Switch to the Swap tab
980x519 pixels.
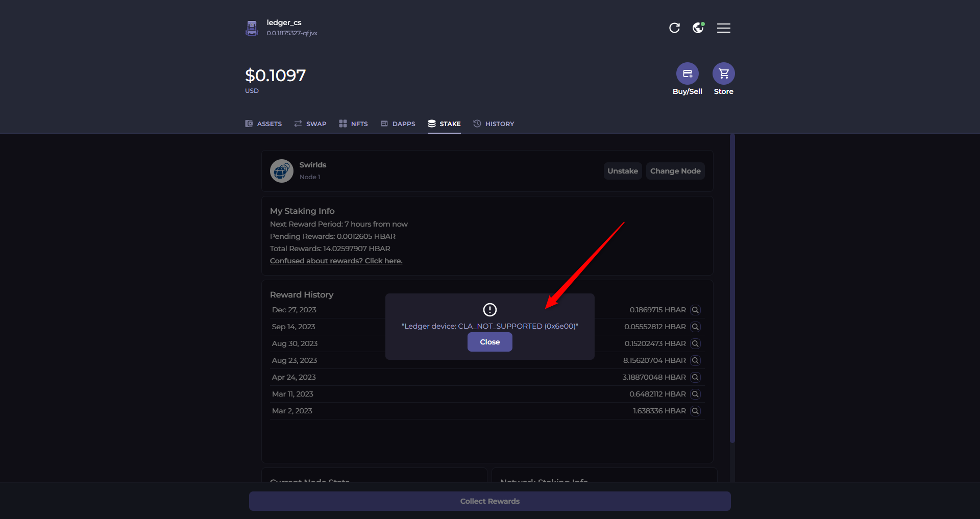point(310,123)
